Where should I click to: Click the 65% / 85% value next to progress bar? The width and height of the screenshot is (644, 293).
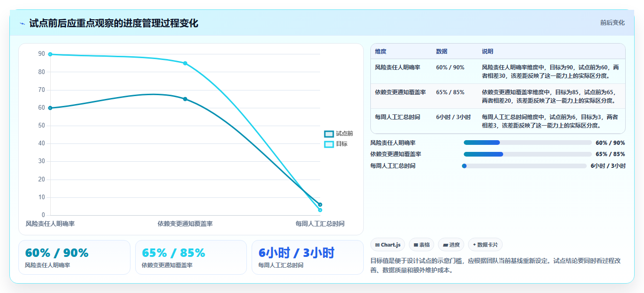(x=610, y=154)
